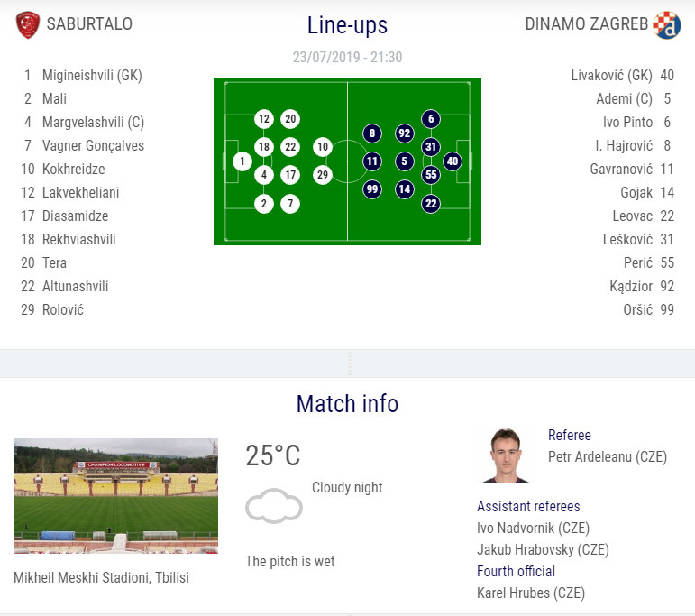Select player 10 marker on pitch
This screenshot has width=695, height=616.
tap(323, 147)
